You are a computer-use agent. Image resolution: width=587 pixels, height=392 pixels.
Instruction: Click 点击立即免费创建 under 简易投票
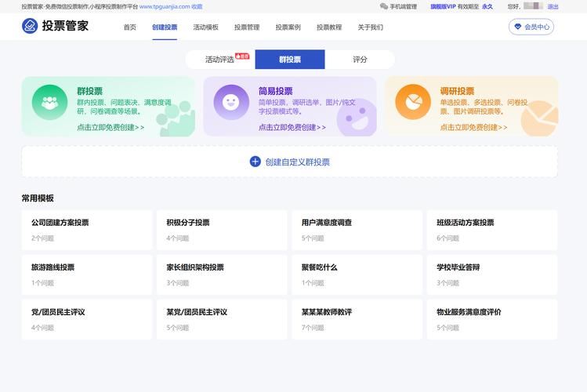coord(292,127)
